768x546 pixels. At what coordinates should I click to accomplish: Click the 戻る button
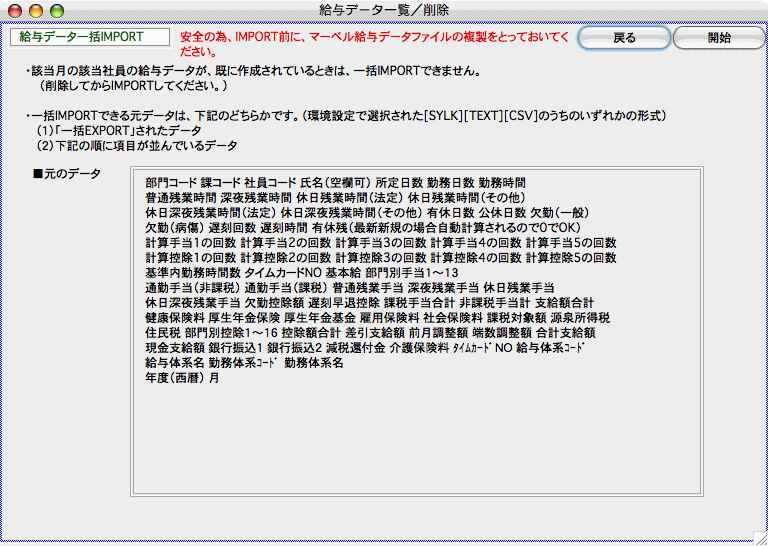(624, 38)
